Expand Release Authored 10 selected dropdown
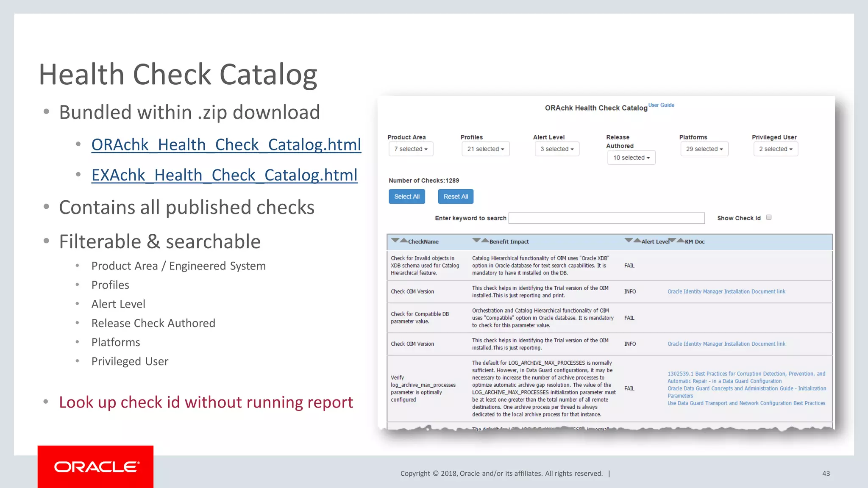 632,158
